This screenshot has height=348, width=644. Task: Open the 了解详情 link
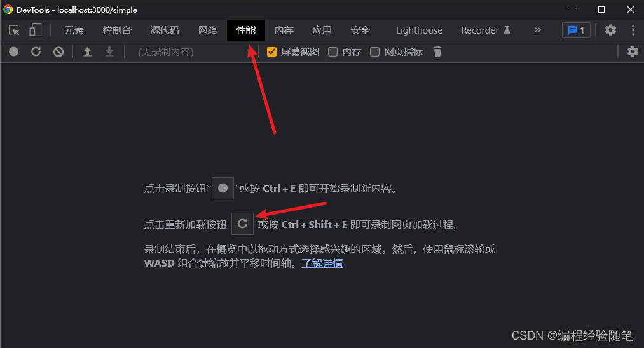tap(322, 263)
